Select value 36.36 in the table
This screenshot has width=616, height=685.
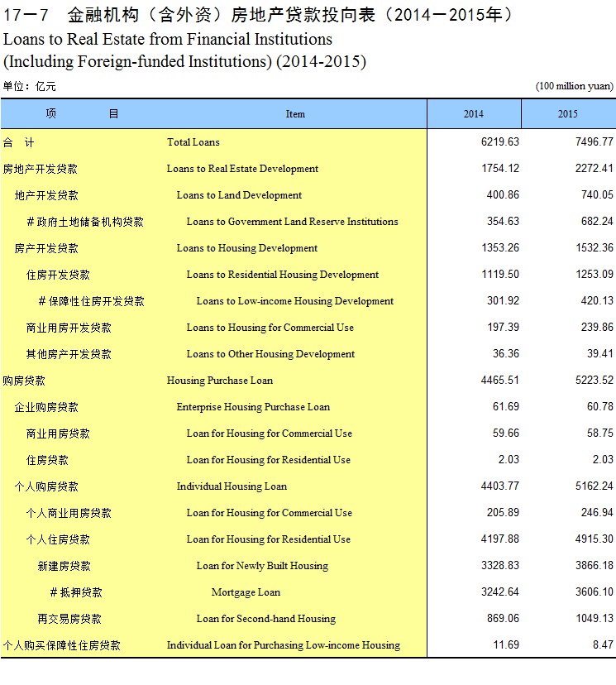(x=506, y=353)
